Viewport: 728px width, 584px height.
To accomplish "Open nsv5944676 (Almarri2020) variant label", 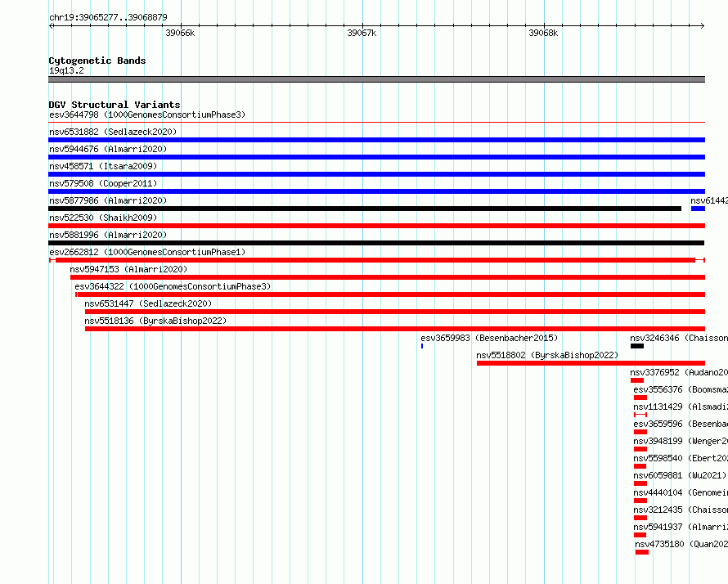I will coord(108,149).
